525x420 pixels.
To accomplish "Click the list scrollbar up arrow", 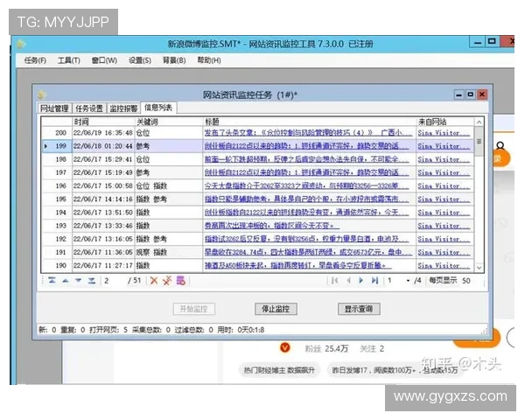I will [479, 122].
